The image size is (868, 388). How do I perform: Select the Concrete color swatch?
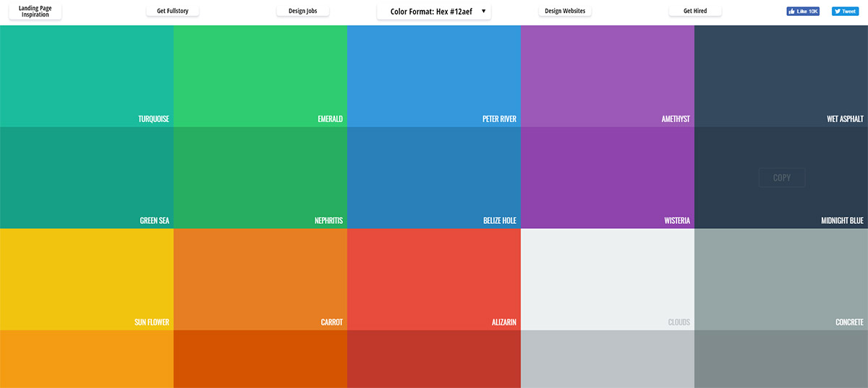point(781,279)
